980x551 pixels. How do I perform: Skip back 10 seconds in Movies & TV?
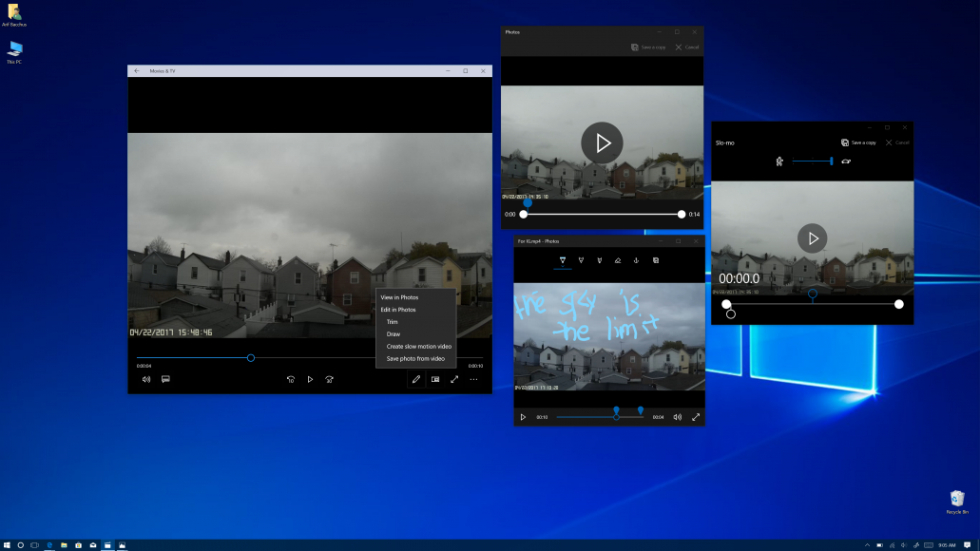coord(291,379)
